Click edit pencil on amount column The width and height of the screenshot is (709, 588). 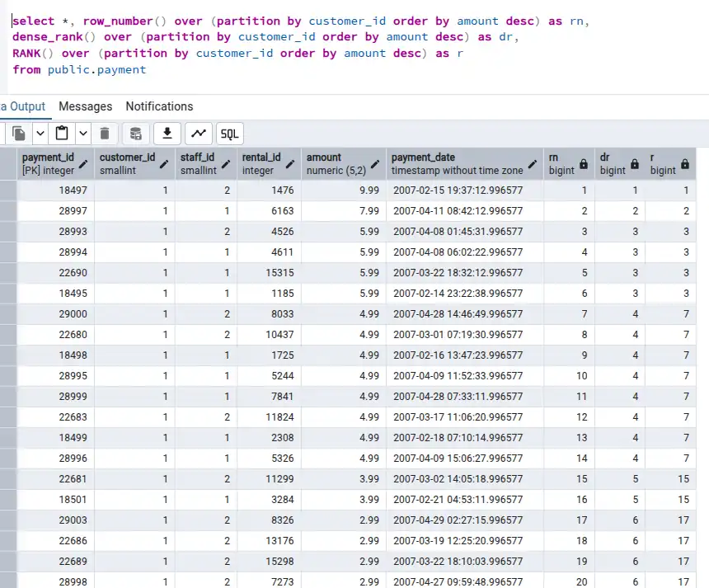pos(375,164)
